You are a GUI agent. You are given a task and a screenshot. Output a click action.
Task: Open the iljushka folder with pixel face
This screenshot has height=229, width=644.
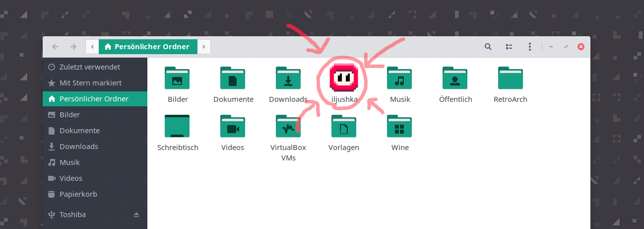point(344,79)
